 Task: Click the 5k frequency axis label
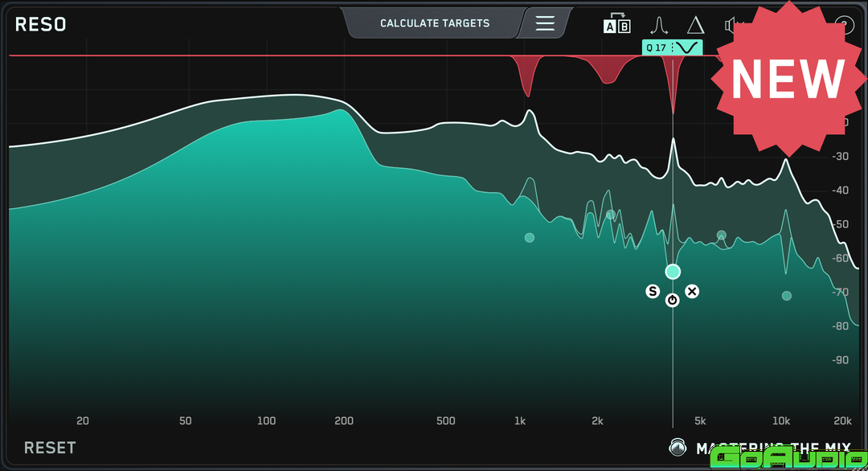(700, 421)
